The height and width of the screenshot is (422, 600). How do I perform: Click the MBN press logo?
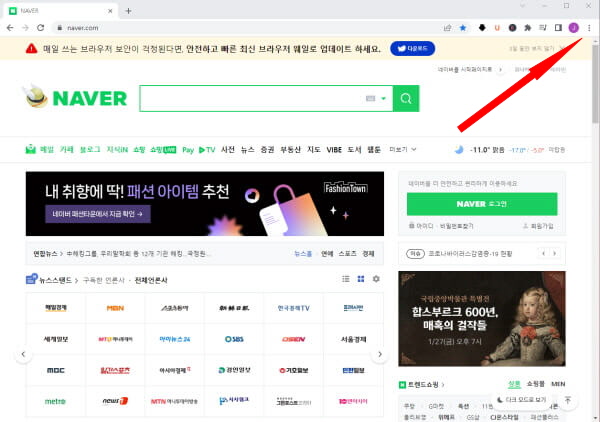pyautogui.click(x=115, y=308)
